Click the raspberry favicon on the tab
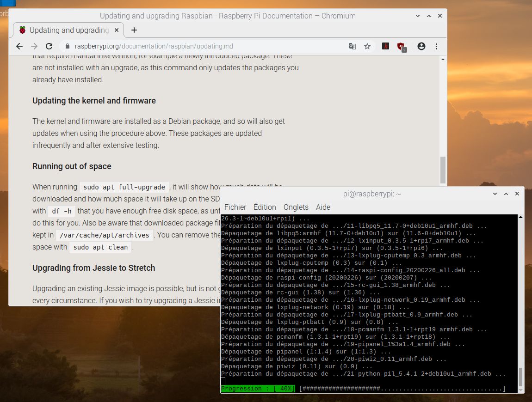Screen dimensions: 532x402 pyautogui.click(x=22, y=30)
